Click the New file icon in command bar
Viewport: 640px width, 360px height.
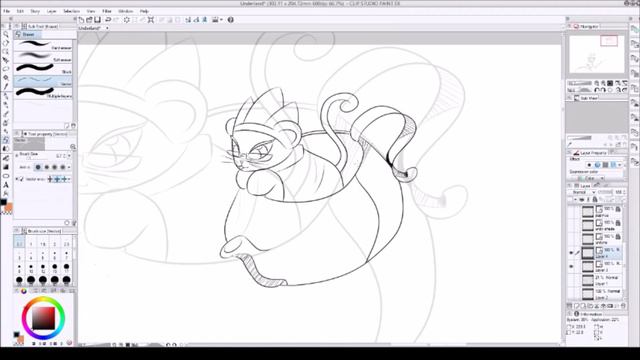[x=82, y=20]
